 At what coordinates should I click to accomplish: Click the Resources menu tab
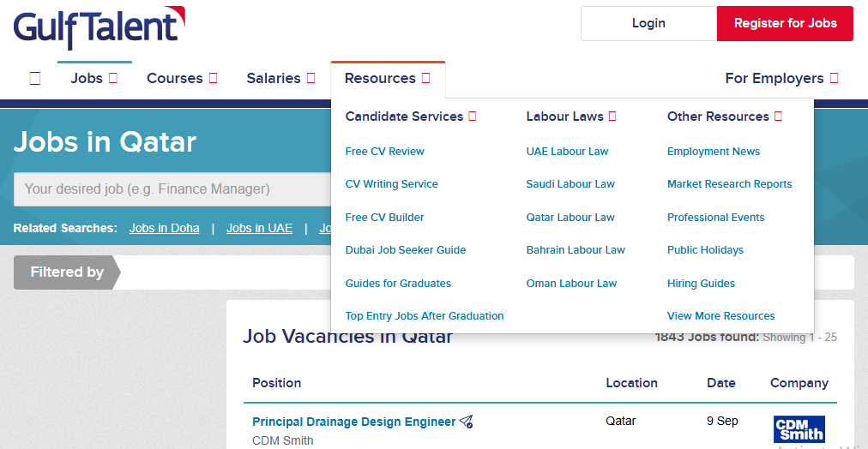388,79
